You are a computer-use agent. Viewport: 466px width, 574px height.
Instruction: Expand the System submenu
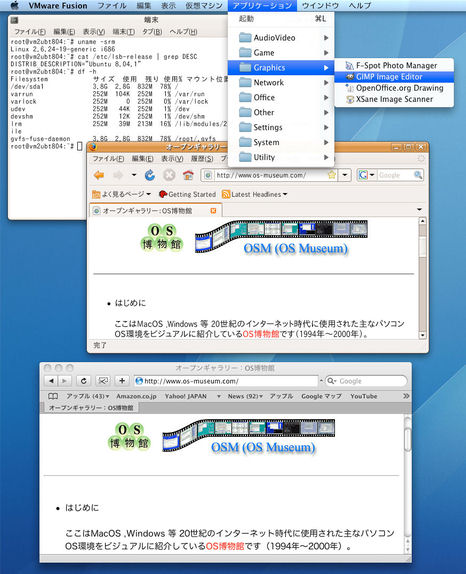point(281,142)
